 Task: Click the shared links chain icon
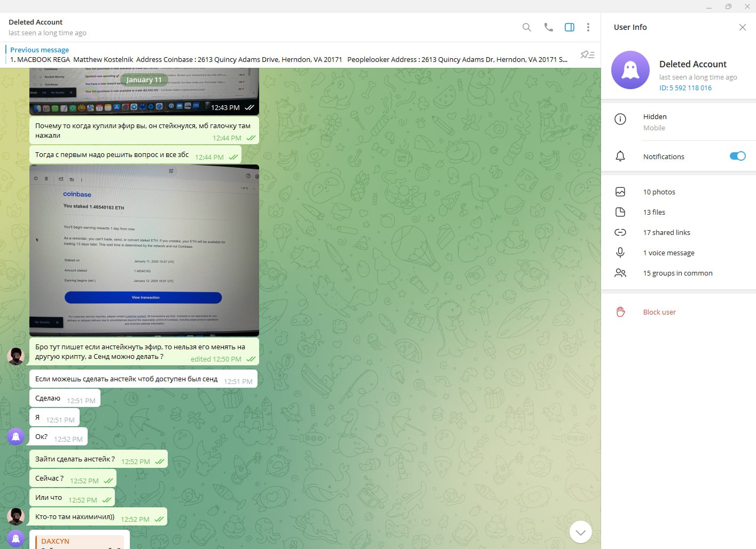coord(620,232)
